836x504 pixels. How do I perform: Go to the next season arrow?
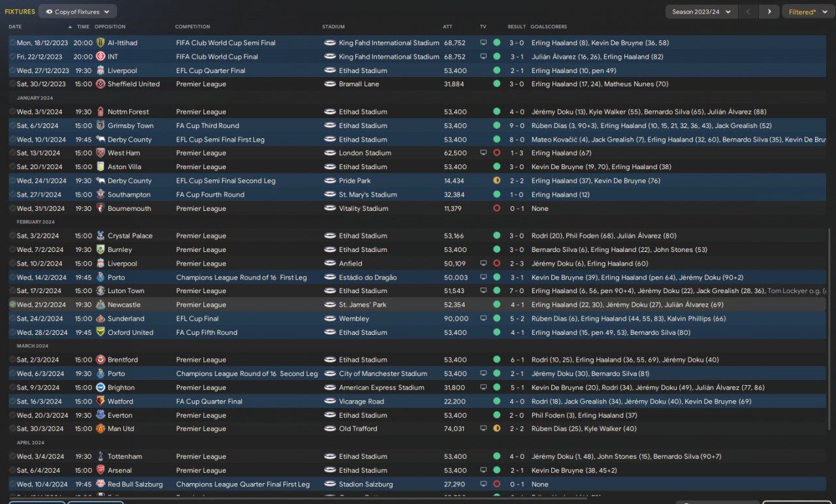769,12
